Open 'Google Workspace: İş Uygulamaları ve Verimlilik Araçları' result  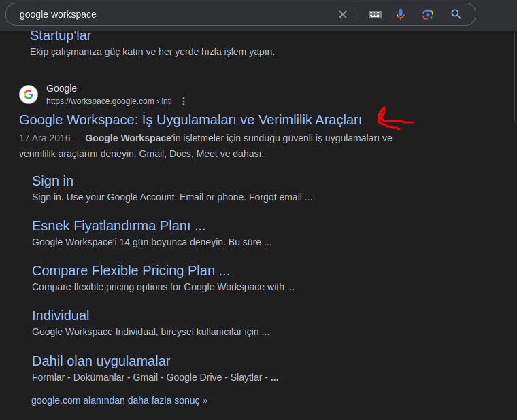point(190,120)
